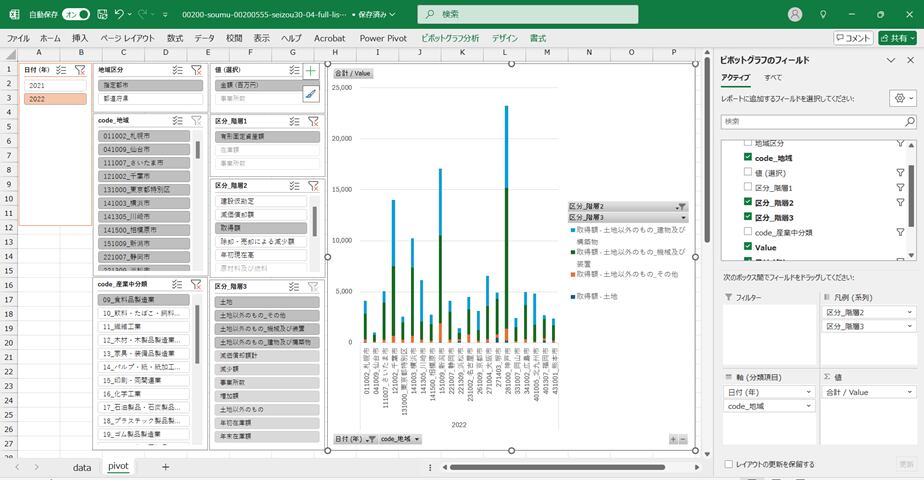Enable multi-select on 地域区分 slicer

click(177, 70)
